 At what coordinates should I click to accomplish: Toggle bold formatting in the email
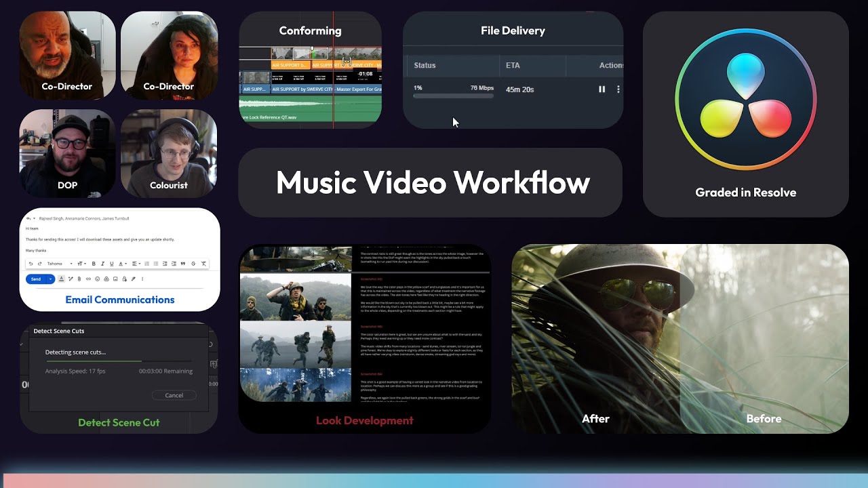coord(94,264)
